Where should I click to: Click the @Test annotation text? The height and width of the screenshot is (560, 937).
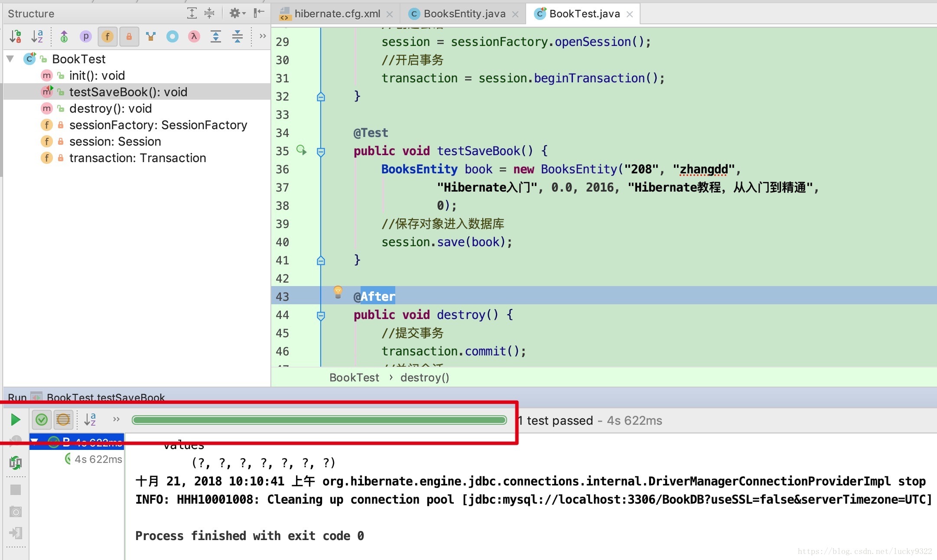pos(371,133)
